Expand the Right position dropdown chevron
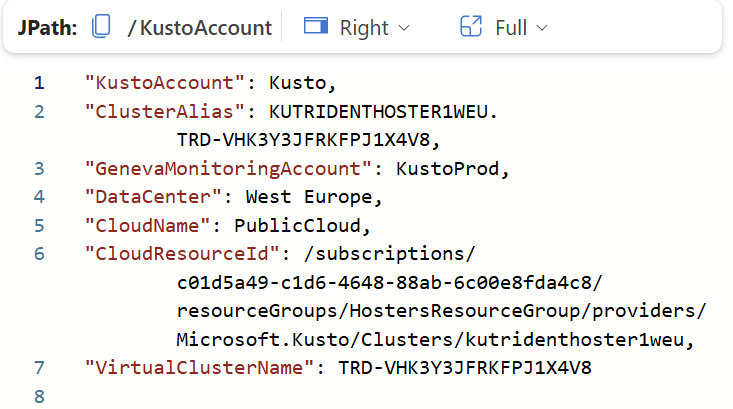The image size is (733, 409). click(404, 28)
